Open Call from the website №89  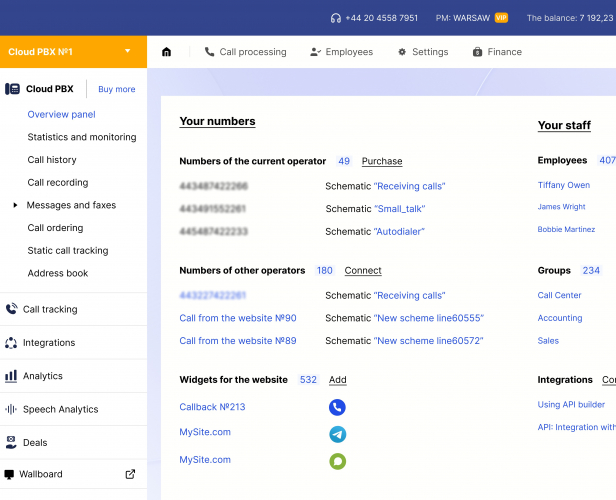238,341
